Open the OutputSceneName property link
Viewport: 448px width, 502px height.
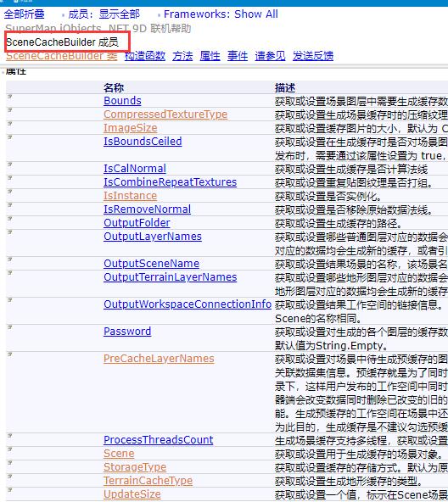point(151,264)
